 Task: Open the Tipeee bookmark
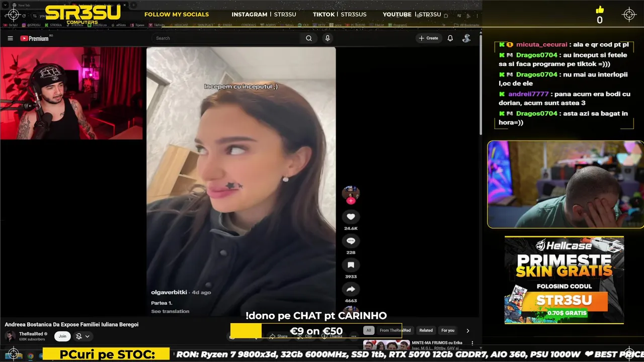pos(137,25)
